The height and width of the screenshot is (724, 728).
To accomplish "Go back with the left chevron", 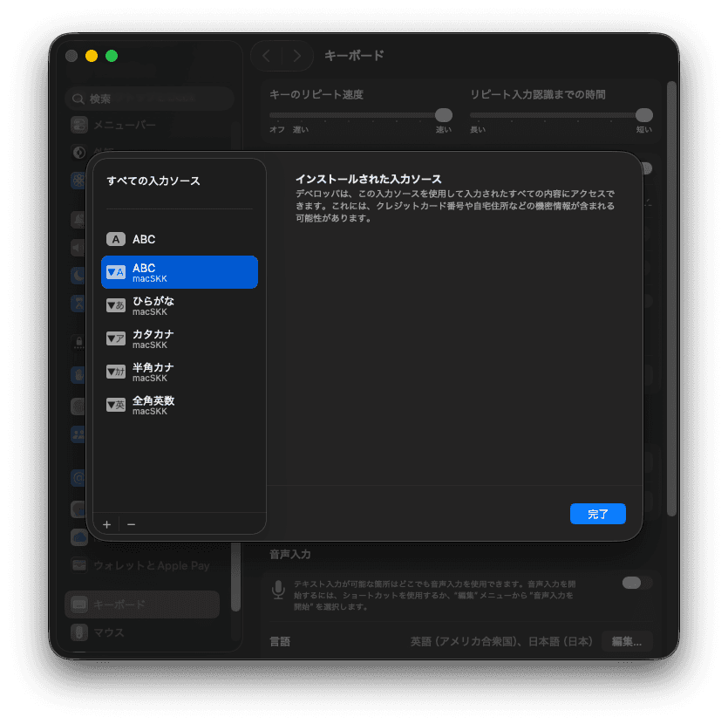I will coord(266,56).
